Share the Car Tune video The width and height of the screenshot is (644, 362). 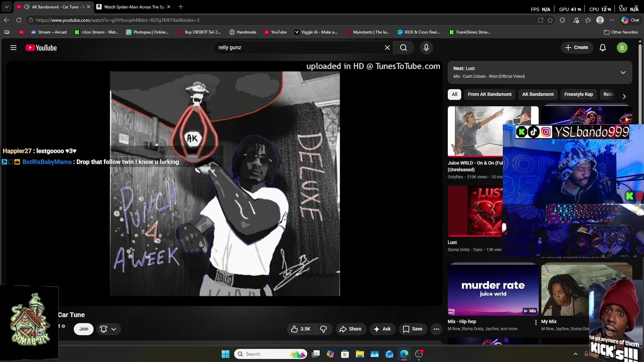pos(350,329)
